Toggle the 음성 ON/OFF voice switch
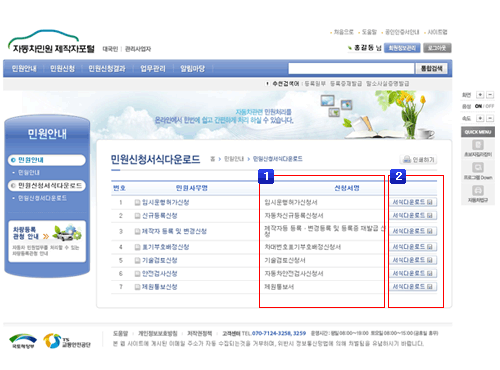This screenshot has width=500, height=370. pyautogui.click(x=484, y=106)
